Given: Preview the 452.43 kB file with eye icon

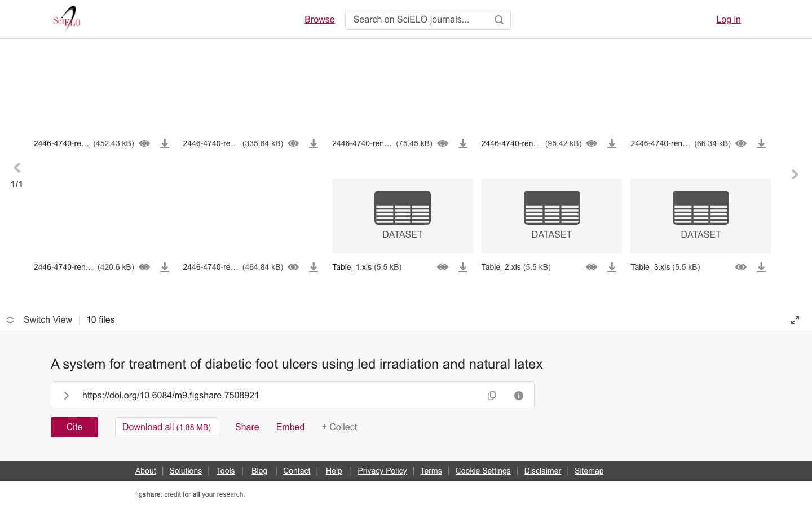Looking at the screenshot, I should (x=144, y=143).
